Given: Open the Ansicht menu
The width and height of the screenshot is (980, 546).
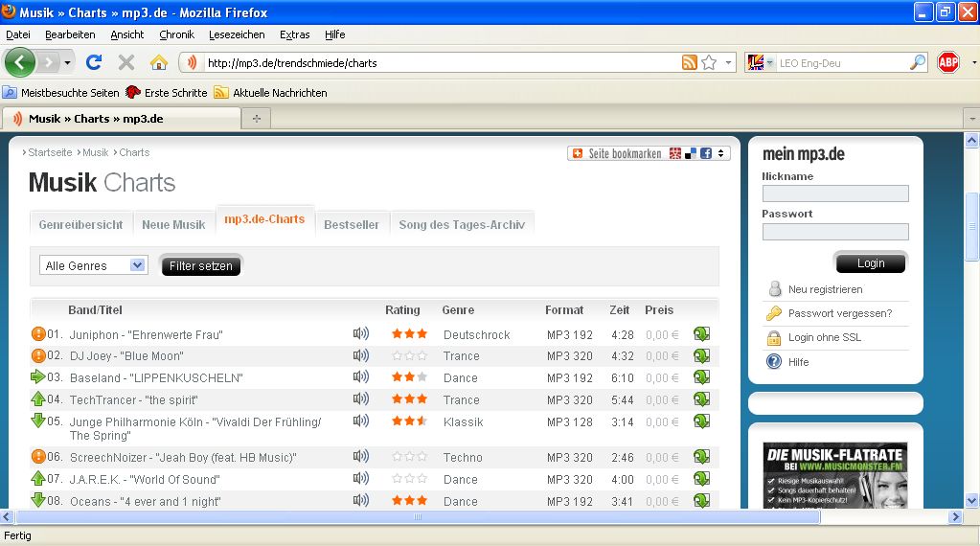Looking at the screenshot, I should 126,34.
